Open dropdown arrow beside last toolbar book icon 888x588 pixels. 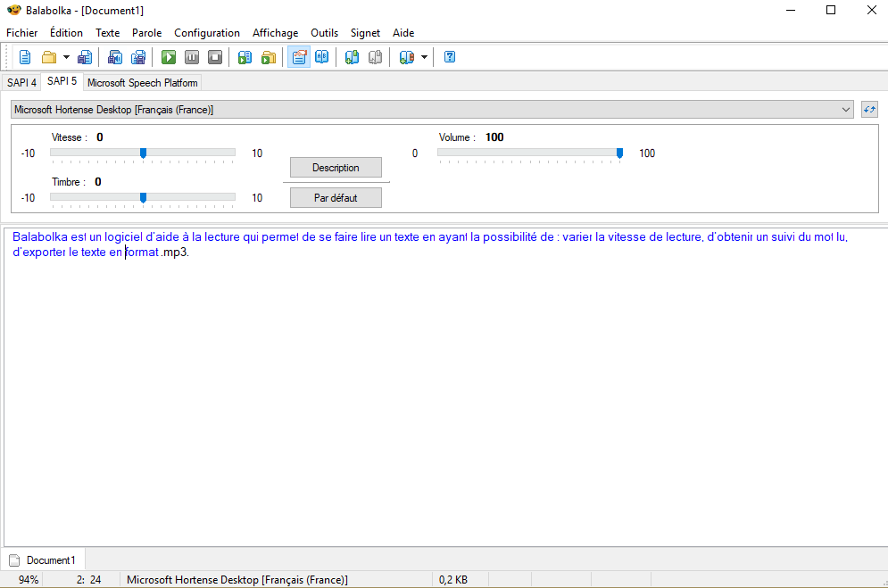coord(424,57)
